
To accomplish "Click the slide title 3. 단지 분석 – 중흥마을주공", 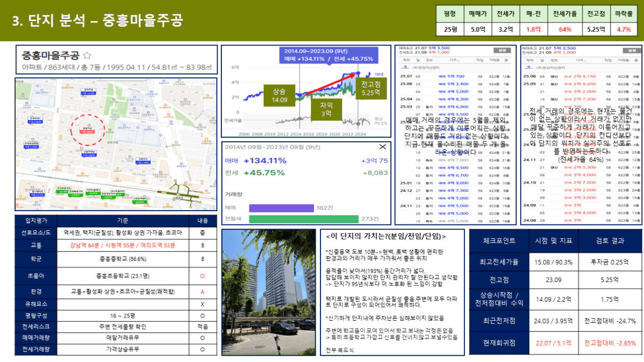I will 98,21.
